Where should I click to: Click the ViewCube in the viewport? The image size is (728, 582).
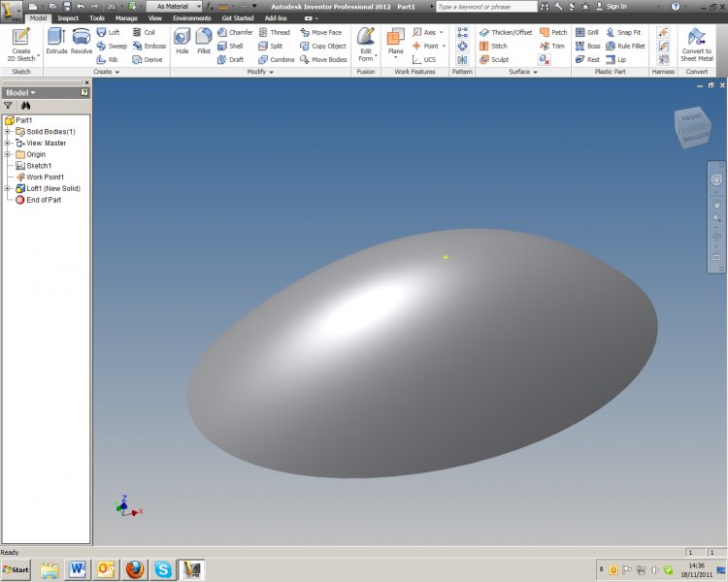692,127
